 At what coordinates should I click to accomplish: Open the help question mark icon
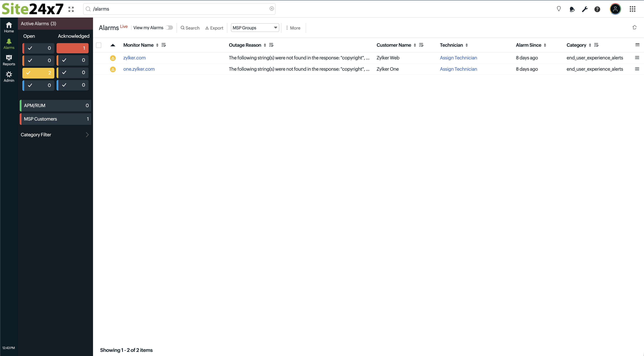point(597,9)
